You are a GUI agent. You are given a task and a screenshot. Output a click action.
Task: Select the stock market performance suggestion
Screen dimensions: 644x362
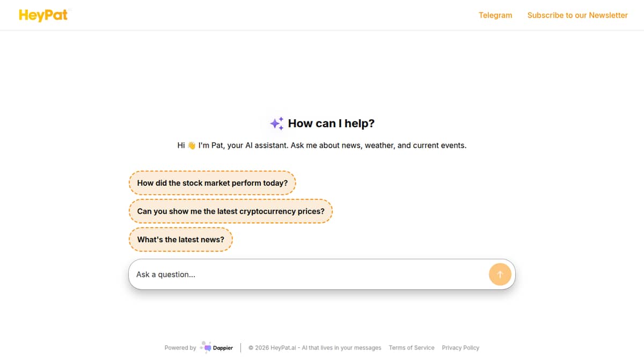pos(213,183)
